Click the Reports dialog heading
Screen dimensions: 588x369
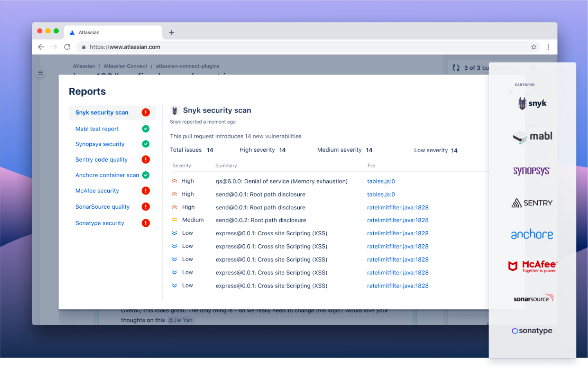(x=87, y=91)
